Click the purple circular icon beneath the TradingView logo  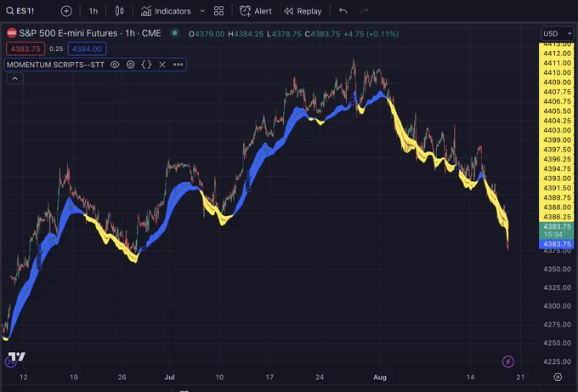click(10, 362)
